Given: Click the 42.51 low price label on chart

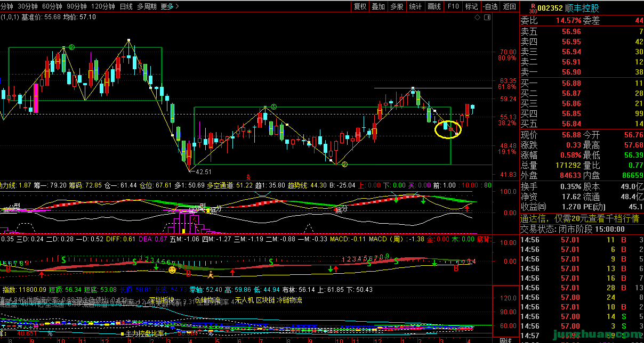Looking at the screenshot, I should coord(204,172).
